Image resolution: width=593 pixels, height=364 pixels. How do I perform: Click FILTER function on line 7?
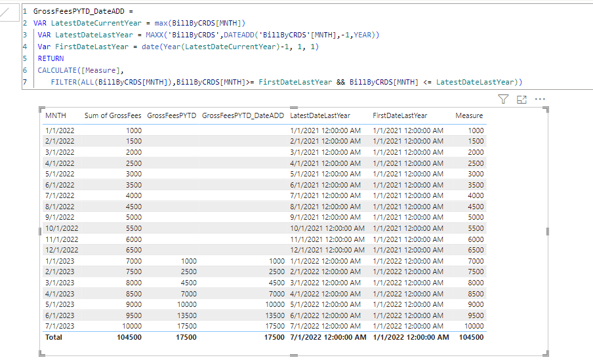(64, 82)
